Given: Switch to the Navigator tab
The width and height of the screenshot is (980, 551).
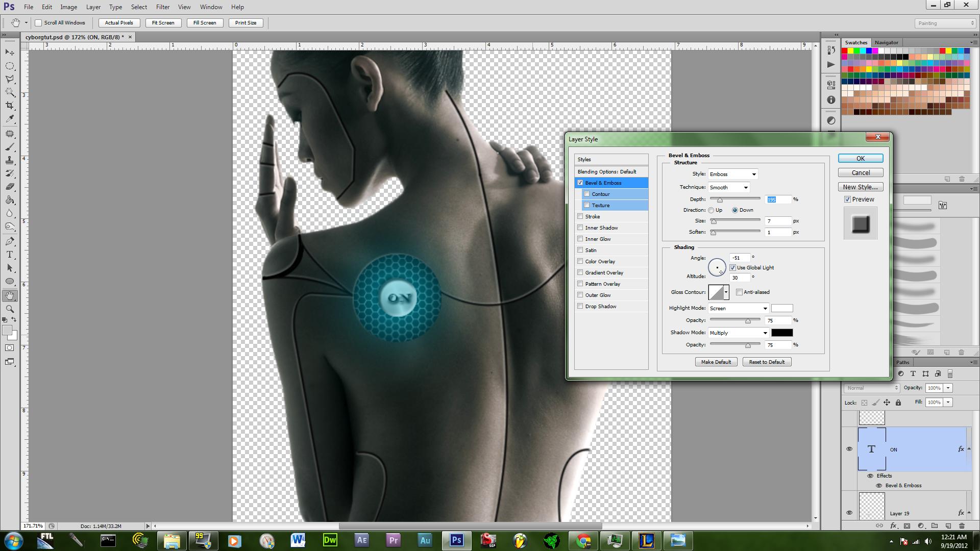Looking at the screenshot, I should tap(886, 42).
